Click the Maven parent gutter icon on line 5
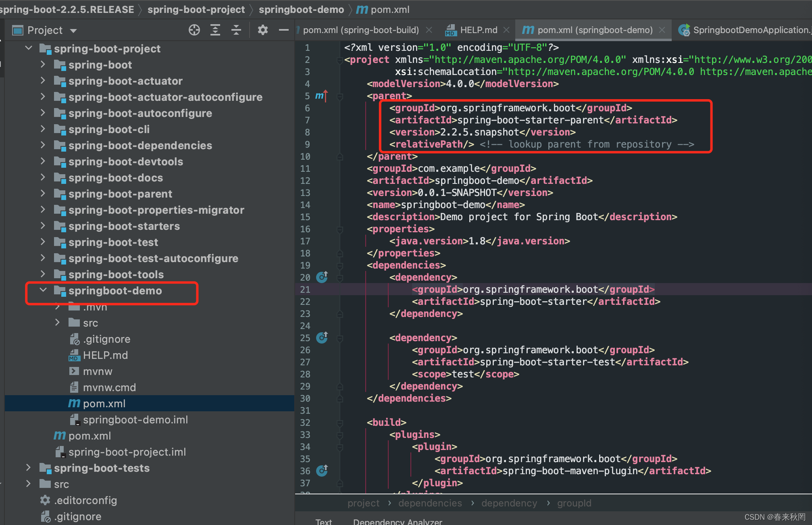The image size is (812, 525). point(322,96)
